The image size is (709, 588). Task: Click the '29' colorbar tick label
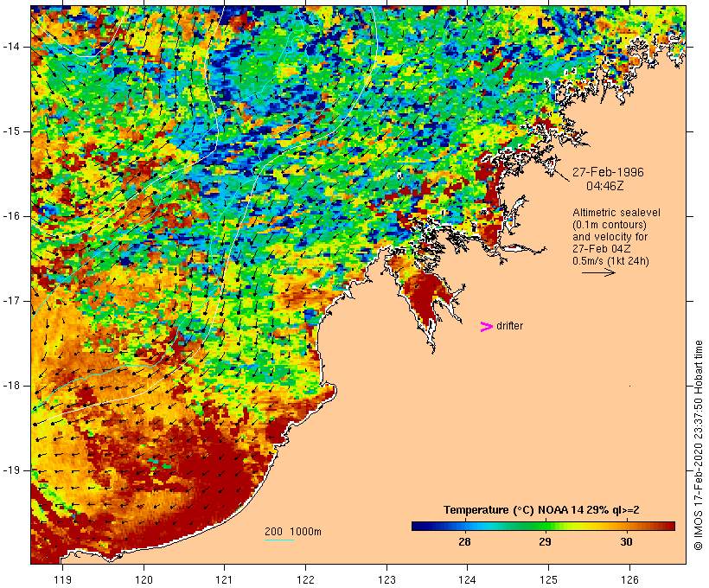(x=545, y=542)
